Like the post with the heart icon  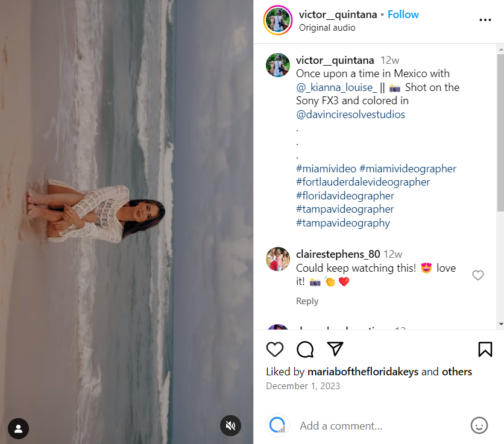click(275, 349)
